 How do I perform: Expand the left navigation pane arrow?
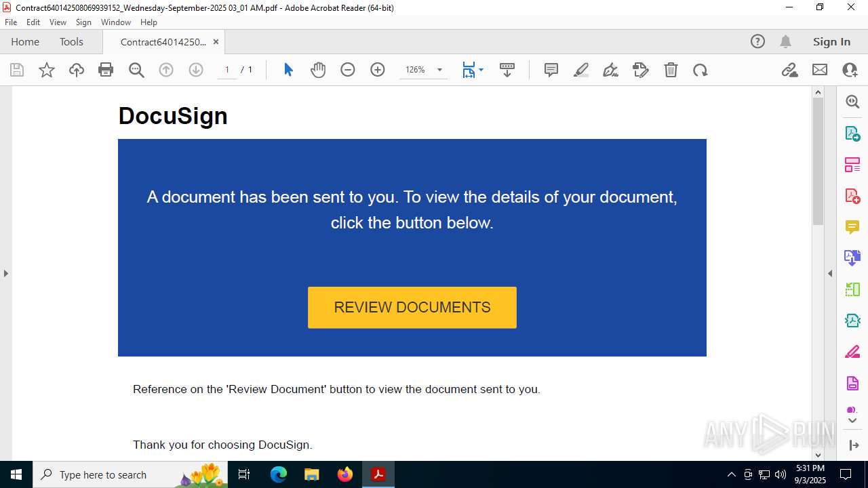[x=6, y=274]
